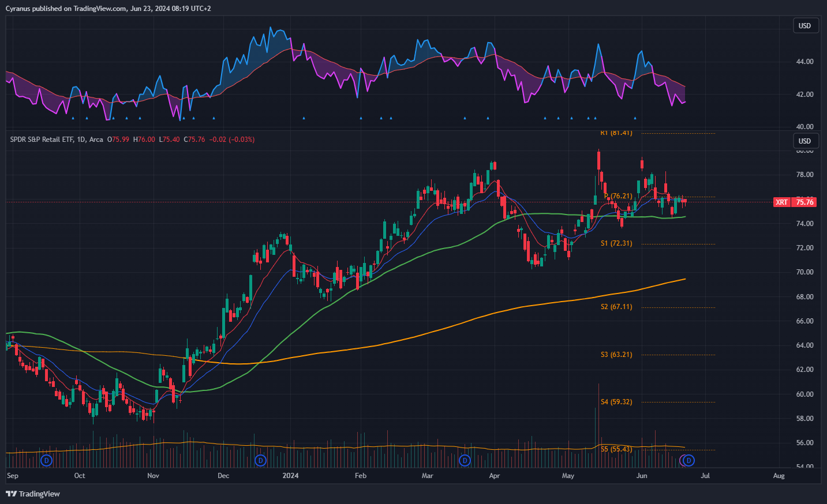Click the Feb label on the time axis
Screen dimensions: 827x504
361,476
